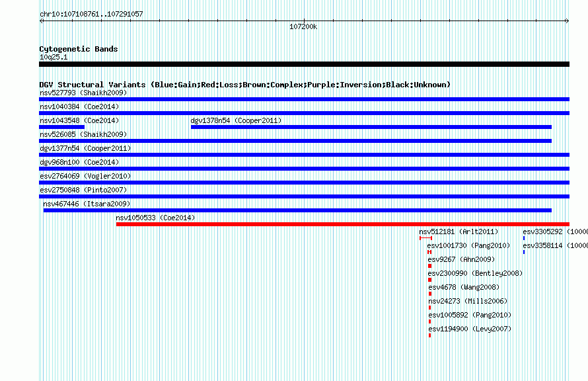Click the red loss mark of nsv24273
The width and height of the screenshot is (588, 381).
pyautogui.click(x=429, y=308)
